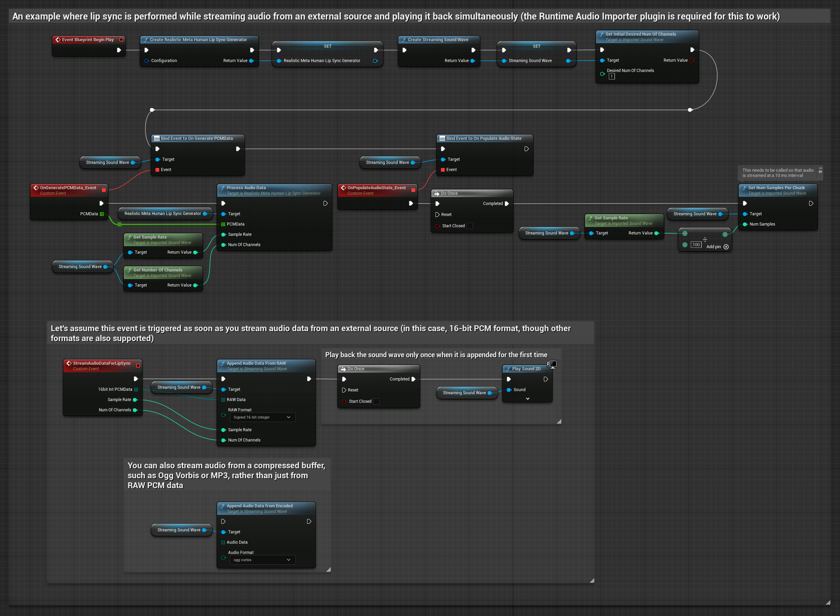Toggle Start Closed on the lower Do Once node
The image size is (840, 616).
click(x=376, y=402)
